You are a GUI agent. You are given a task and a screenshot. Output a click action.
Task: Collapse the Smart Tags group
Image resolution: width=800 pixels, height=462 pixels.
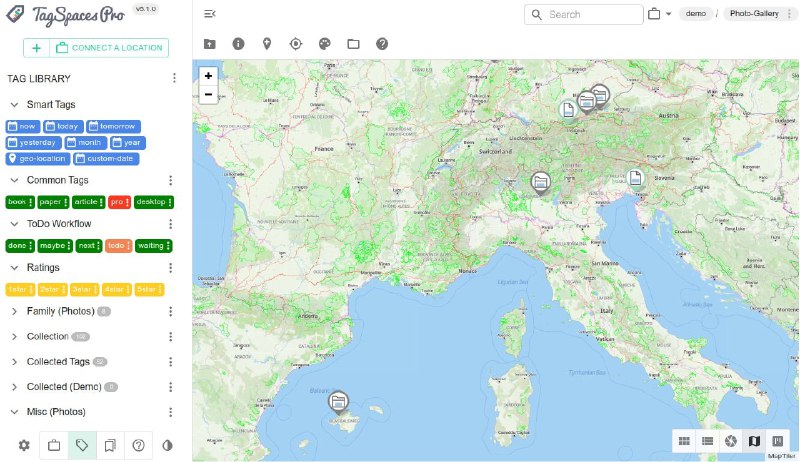(x=14, y=105)
